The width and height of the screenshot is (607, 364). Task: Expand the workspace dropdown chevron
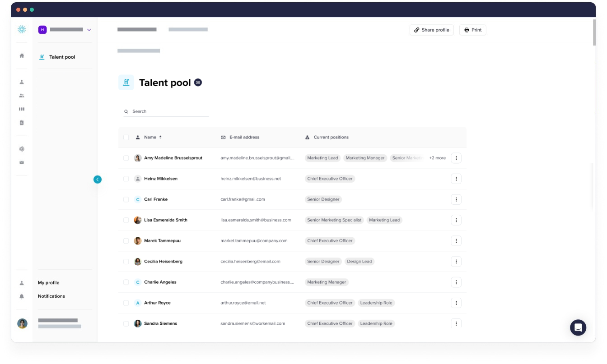(89, 30)
